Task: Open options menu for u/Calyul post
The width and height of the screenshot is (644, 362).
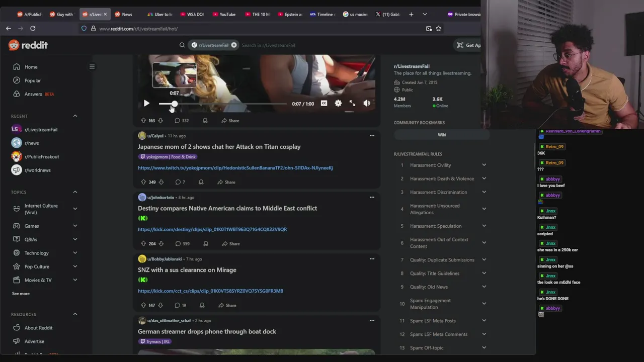Action: 372,136
